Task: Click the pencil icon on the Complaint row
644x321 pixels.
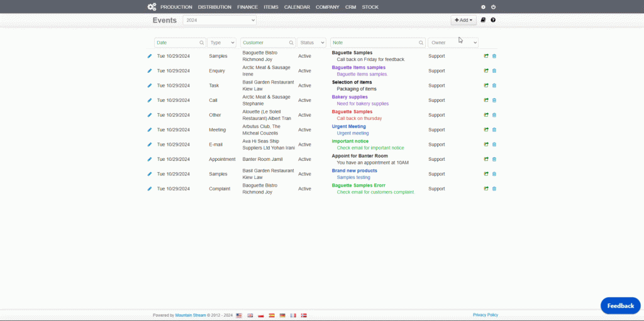Action: coord(150,189)
